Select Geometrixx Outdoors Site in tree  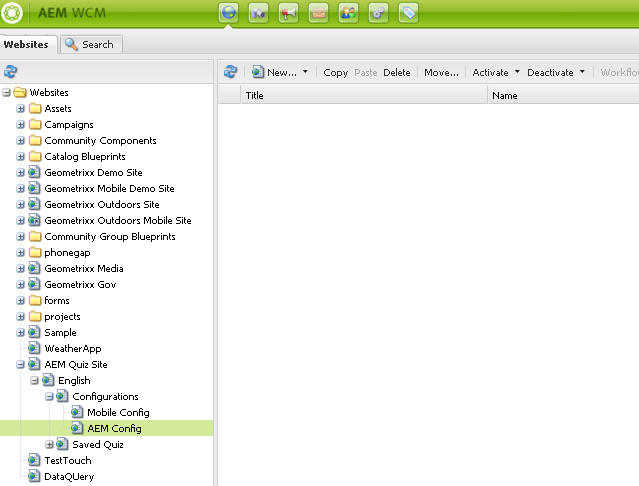coord(102,205)
